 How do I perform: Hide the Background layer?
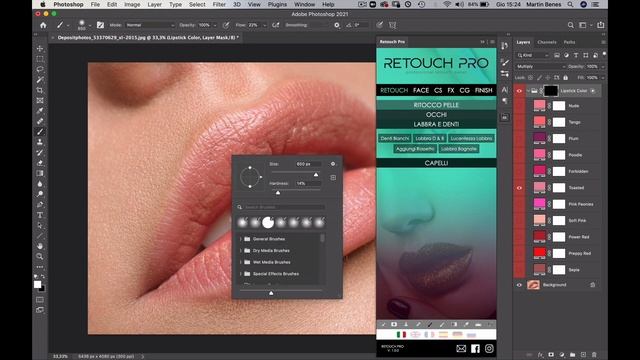[519, 285]
